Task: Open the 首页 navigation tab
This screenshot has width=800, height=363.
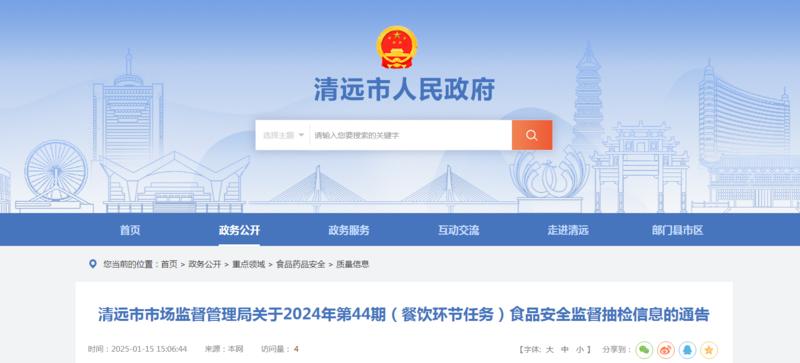Action: pos(130,230)
